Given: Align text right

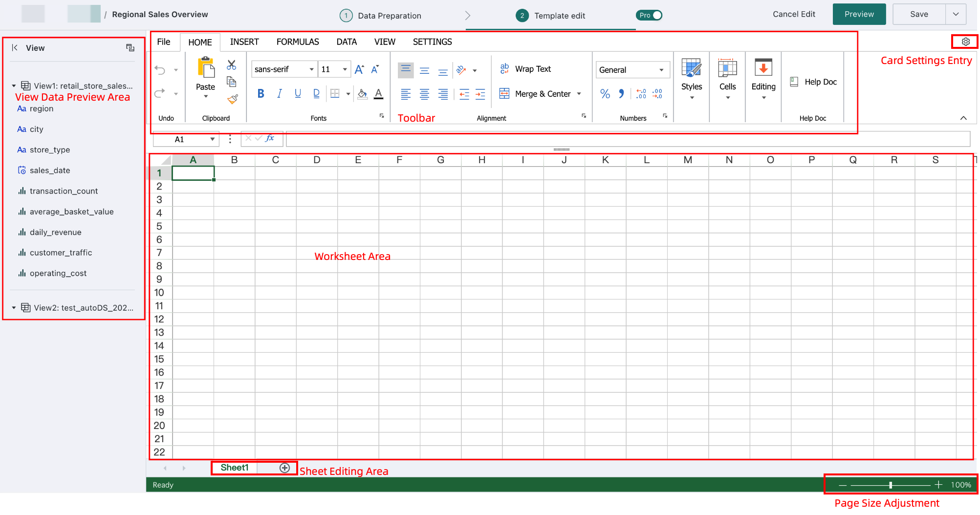Looking at the screenshot, I should 443,94.
